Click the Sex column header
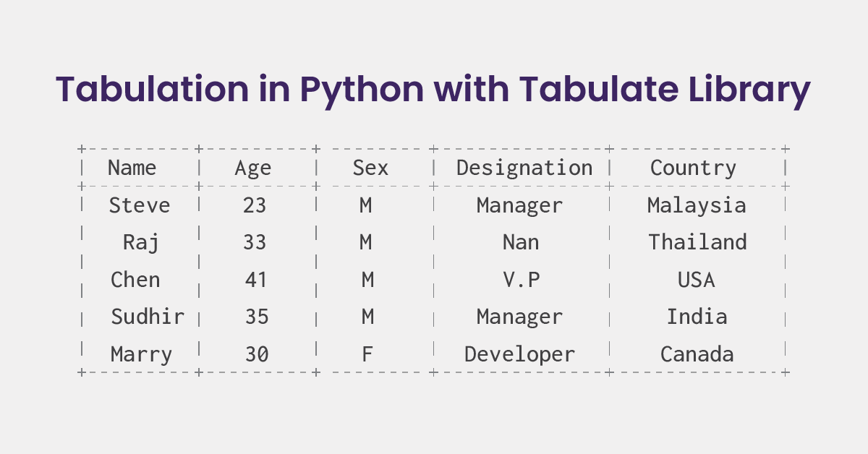Viewport: 868px width, 454px height. point(370,168)
